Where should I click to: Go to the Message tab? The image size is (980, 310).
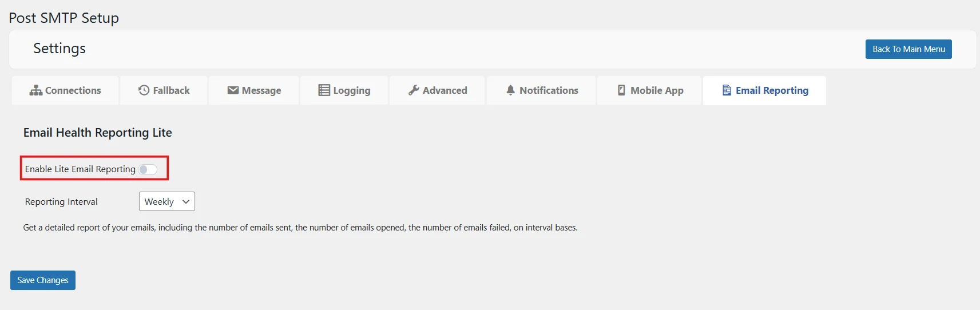click(x=254, y=90)
